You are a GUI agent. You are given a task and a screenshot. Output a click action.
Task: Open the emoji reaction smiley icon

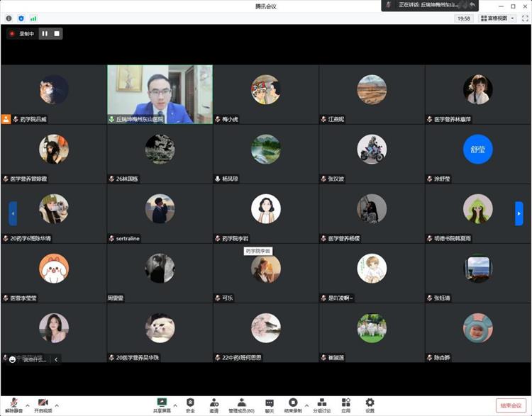[x=13, y=359]
